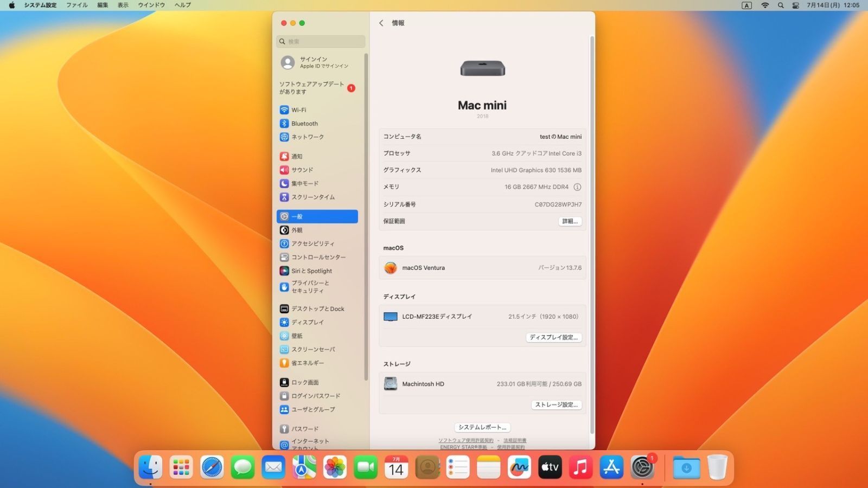Select 省エネルギー in sidebar

pyautogui.click(x=317, y=363)
